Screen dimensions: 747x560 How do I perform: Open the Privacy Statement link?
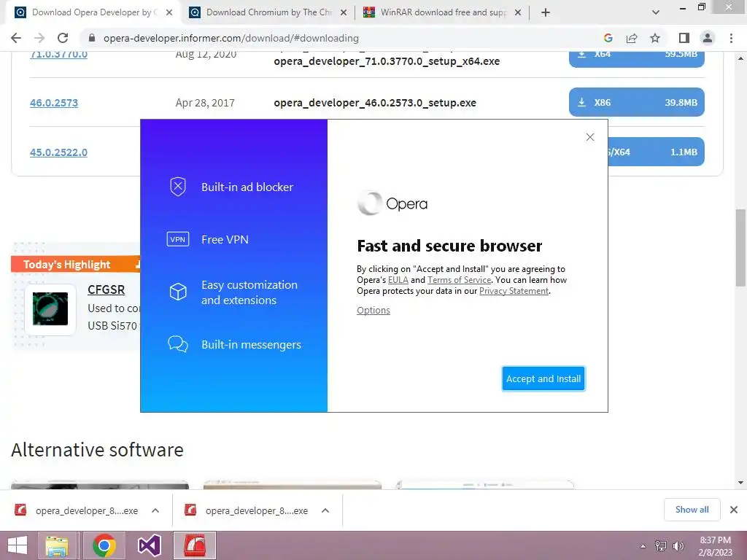point(514,291)
